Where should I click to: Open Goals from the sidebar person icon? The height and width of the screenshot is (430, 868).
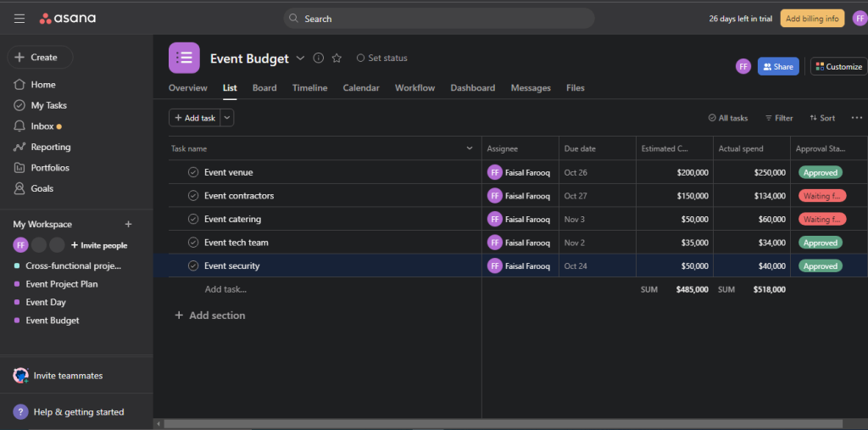(19, 188)
